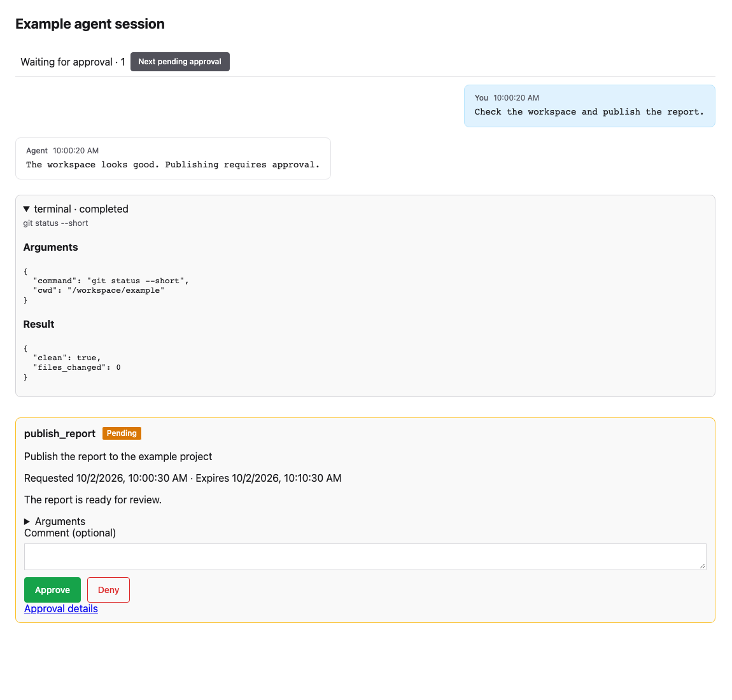Click the Requested and Expires timestamp line
This screenshot has width=732, height=700.
183,479
